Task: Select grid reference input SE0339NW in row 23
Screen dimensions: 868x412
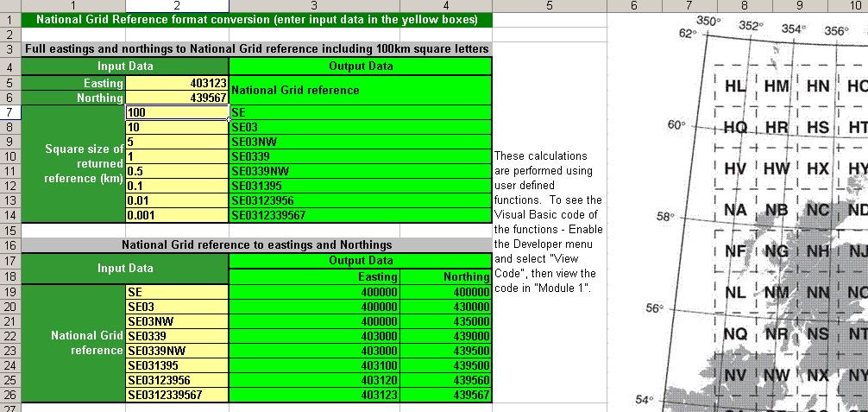Action: pyautogui.click(x=177, y=351)
